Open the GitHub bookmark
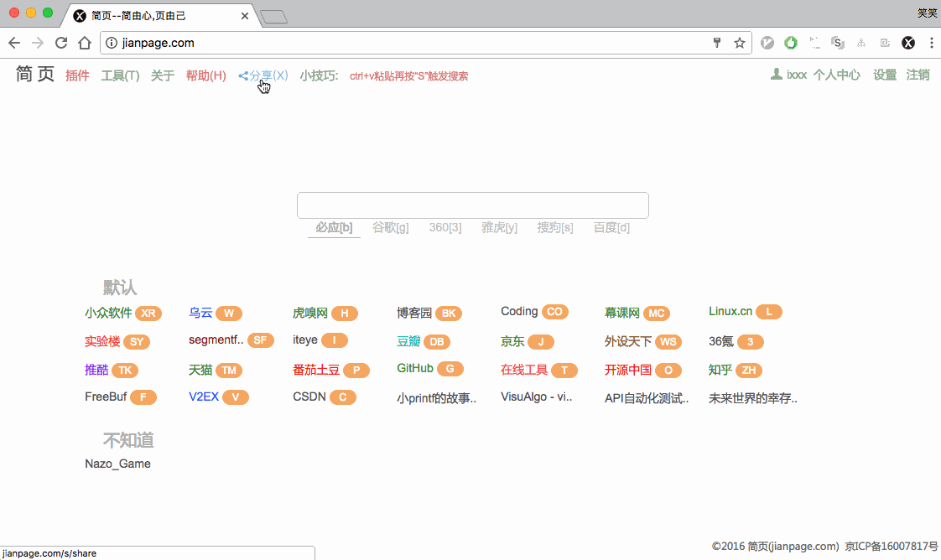 click(414, 368)
